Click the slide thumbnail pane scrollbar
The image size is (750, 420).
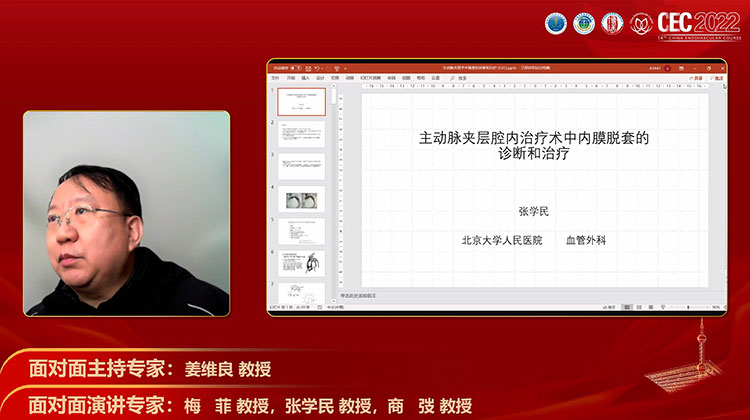[x=333, y=194]
